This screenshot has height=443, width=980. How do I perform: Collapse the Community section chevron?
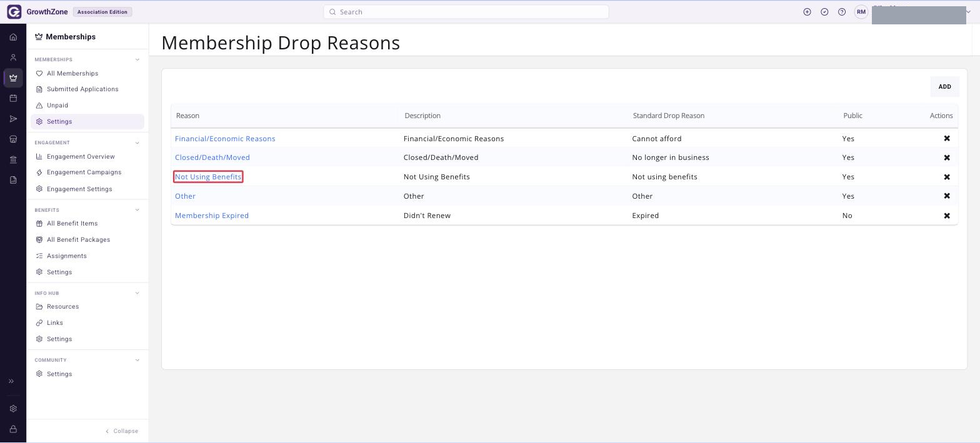[x=137, y=360]
